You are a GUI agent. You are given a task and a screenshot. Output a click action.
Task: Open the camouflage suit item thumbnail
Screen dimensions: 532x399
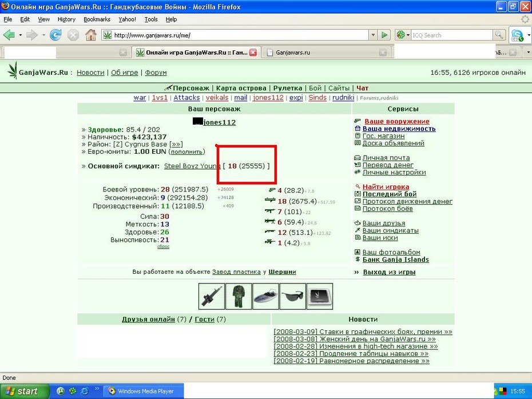coord(239,297)
